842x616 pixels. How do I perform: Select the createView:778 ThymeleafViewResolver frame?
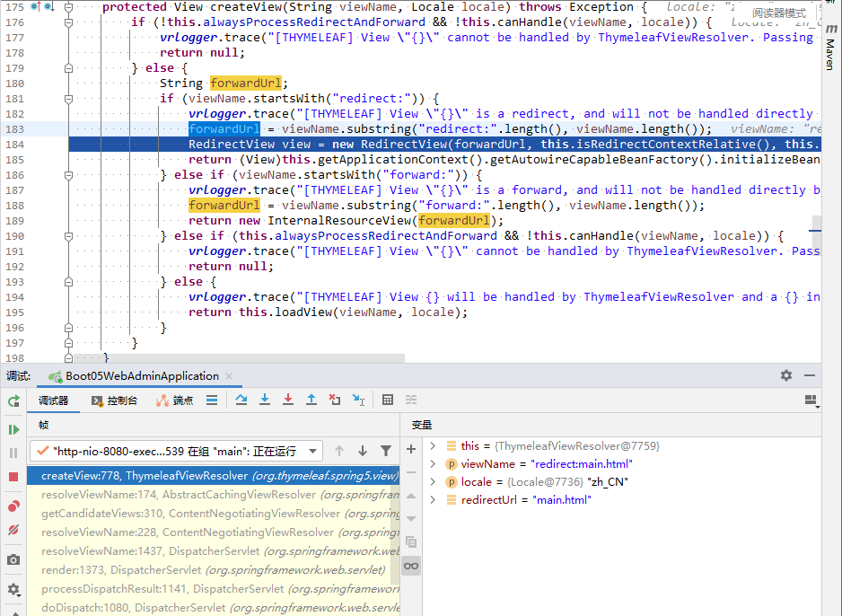[213, 476]
